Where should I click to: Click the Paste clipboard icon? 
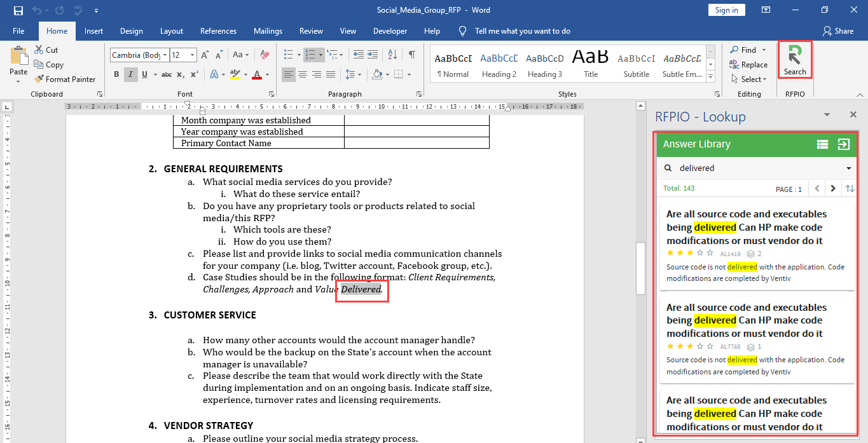click(19, 55)
